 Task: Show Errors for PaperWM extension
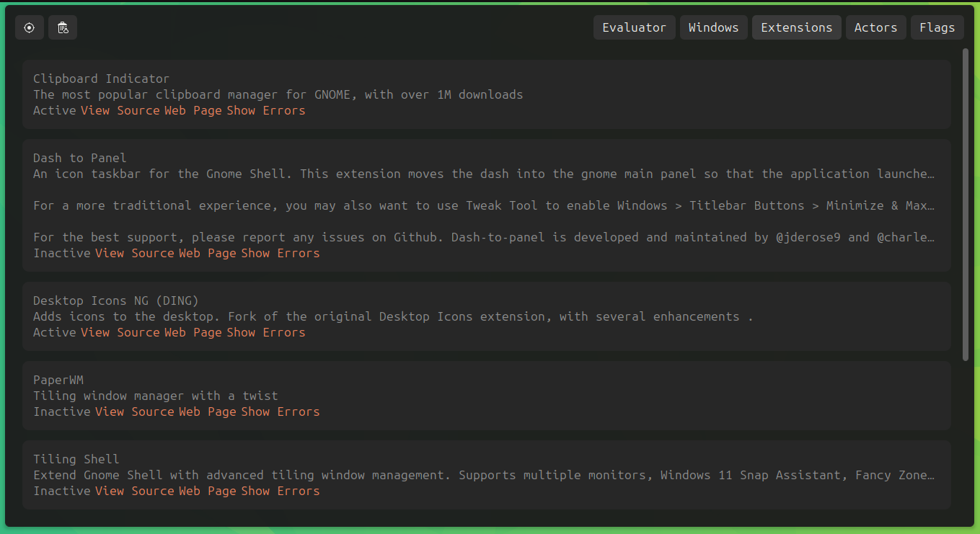(281, 411)
